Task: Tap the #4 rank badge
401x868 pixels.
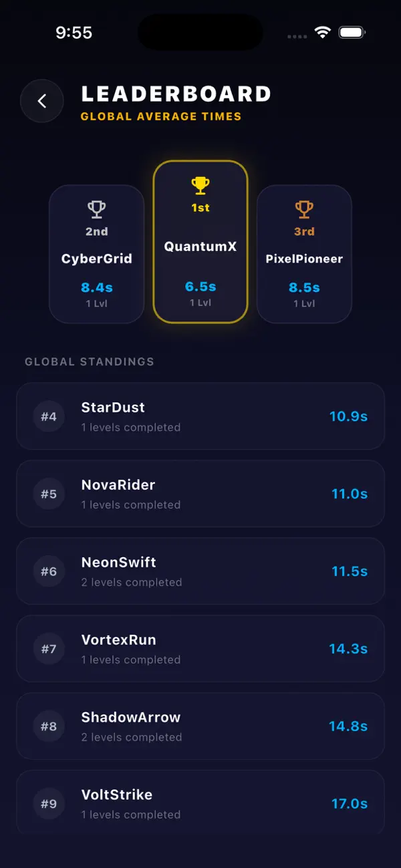Action: pyautogui.click(x=49, y=416)
